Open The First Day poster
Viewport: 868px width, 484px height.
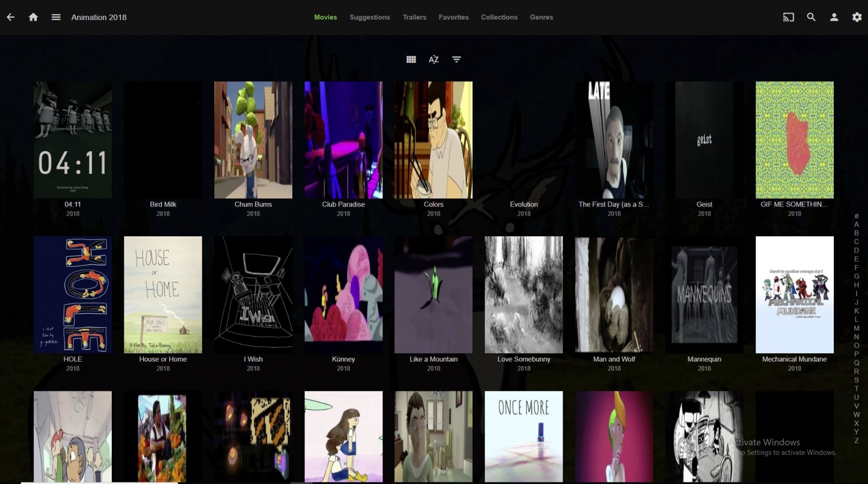[x=614, y=140]
